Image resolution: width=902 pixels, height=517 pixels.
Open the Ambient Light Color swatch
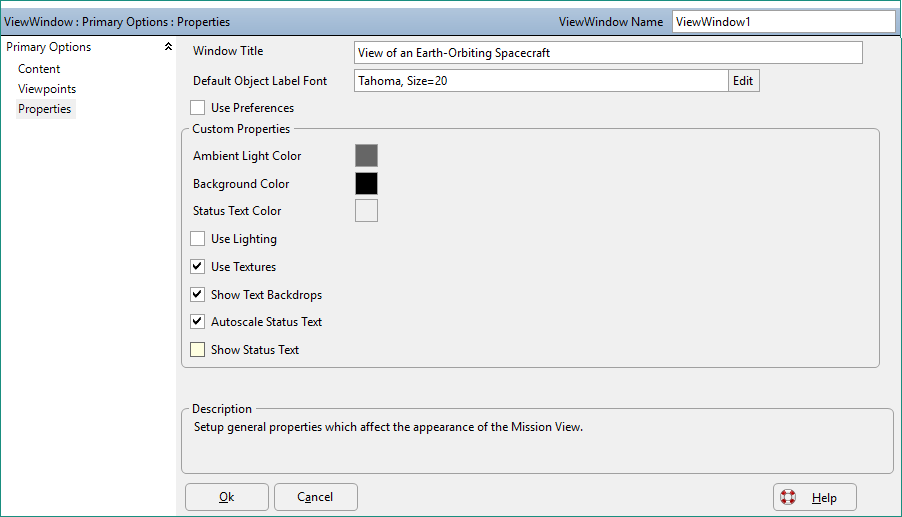pyautogui.click(x=366, y=156)
